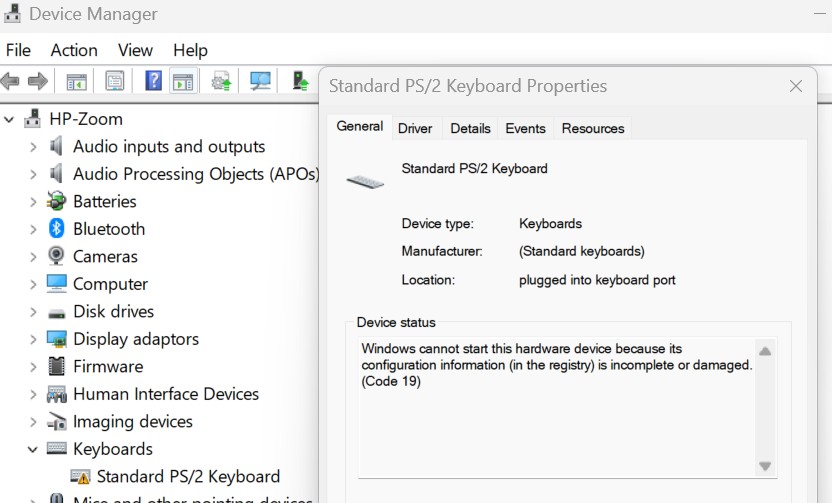Switch to the Details tab
The image size is (832, 503).
pos(470,128)
